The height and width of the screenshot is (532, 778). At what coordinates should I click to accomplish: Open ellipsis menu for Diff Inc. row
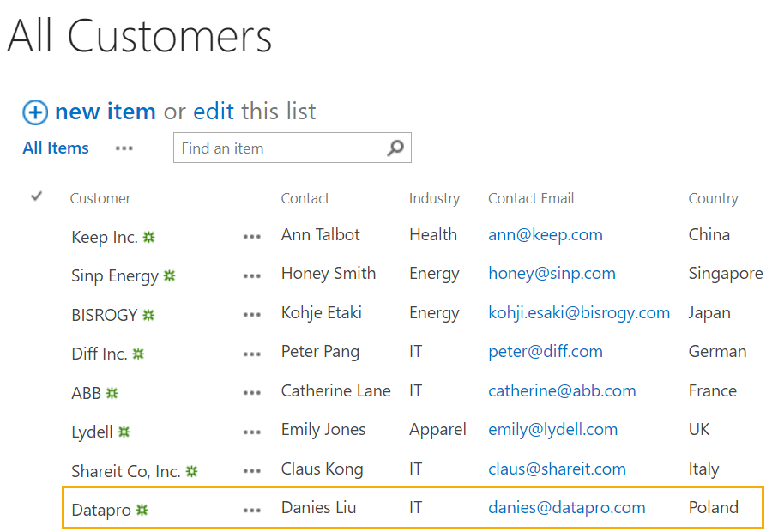pyautogui.click(x=252, y=354)
